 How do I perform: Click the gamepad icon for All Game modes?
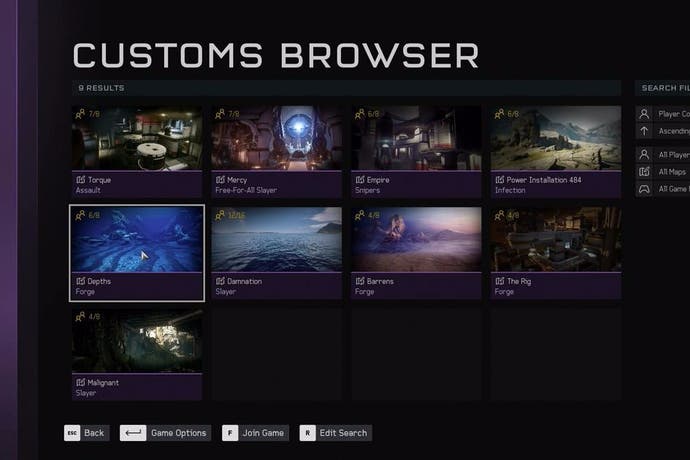click(x=644, y=189)
